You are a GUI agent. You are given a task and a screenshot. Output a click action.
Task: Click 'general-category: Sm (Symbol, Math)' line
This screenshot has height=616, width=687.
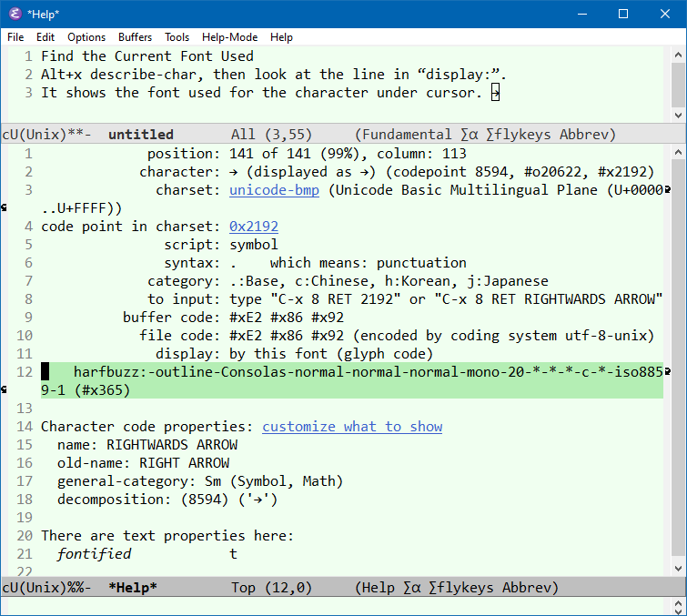point(200,481)
